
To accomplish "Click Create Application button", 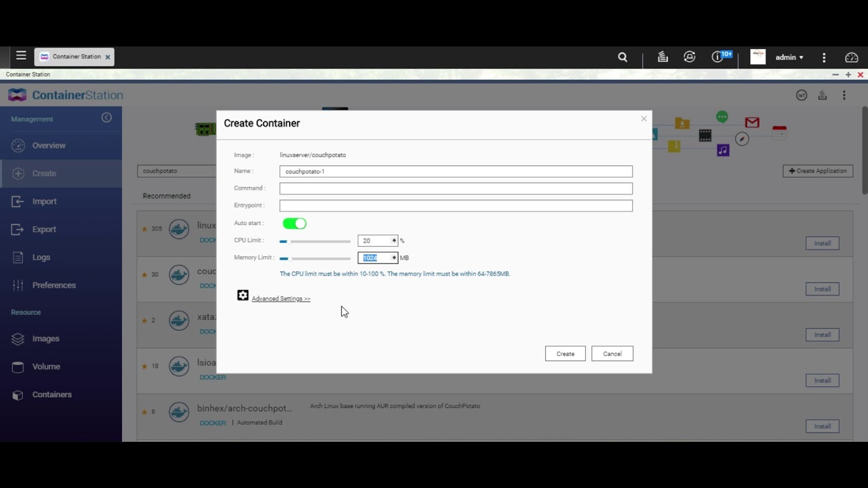I will (x=818, y=171).
